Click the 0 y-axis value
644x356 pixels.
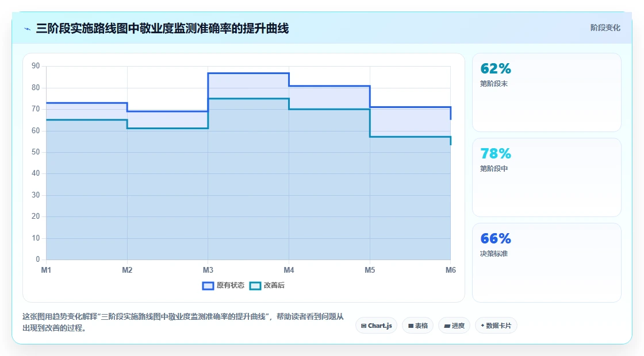click(38, 259)
